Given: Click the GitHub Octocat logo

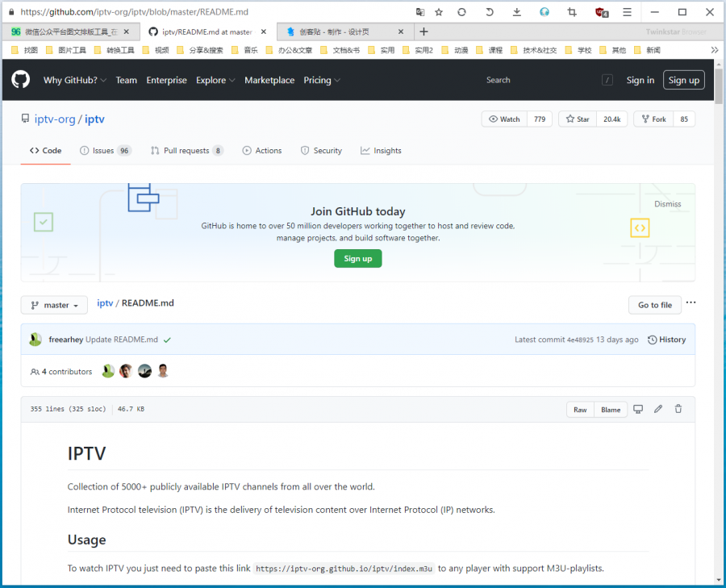Looking at the screenshot, I should tap(20, 80).
